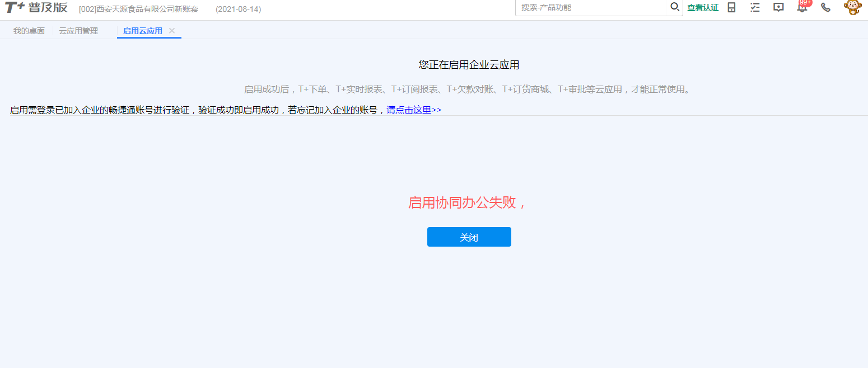Click the T+ 普及版 logo
The height and width of the screenshot is (368, 868).
36,8
